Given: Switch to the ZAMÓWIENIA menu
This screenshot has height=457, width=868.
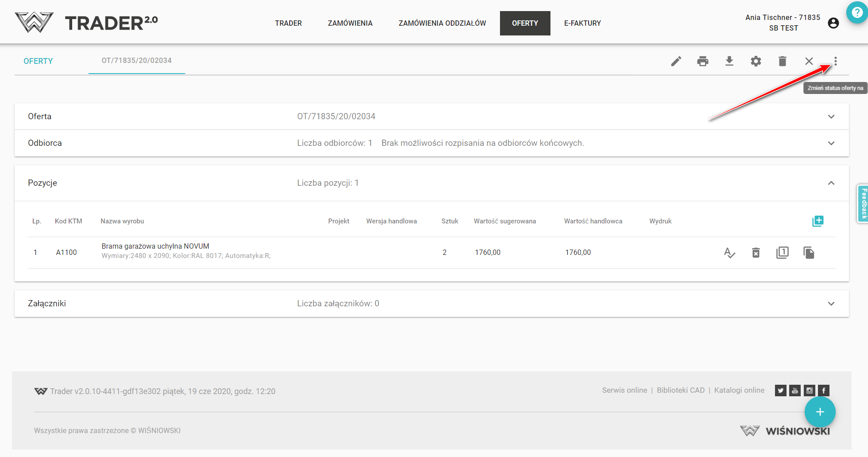Looking at the screenshot, I should (x=350, y=23).
